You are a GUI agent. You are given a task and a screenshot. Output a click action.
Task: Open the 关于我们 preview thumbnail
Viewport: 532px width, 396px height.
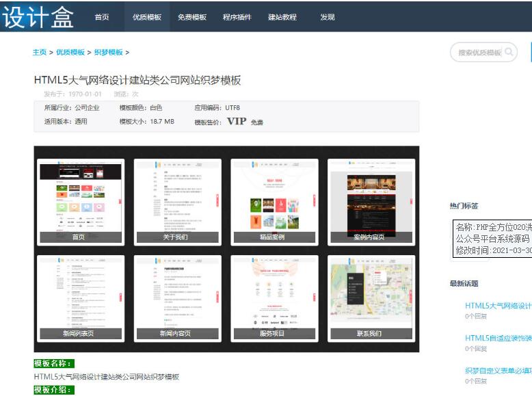178,202
